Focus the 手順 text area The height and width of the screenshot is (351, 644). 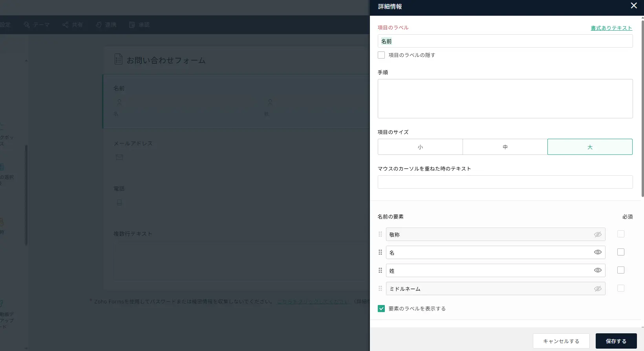click(x=505, y=99)
